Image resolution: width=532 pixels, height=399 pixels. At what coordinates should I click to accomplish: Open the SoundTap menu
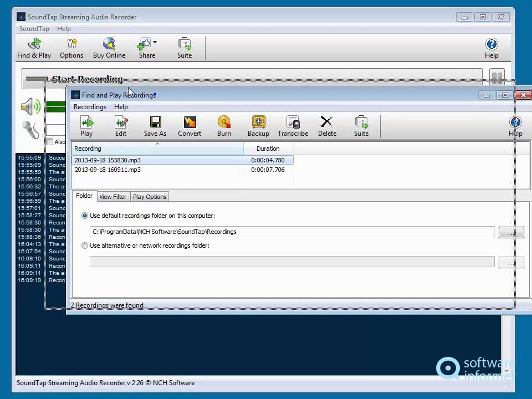click(34, 29)
